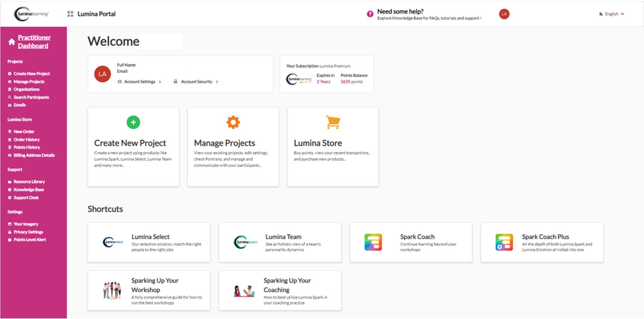
Task: Click the orange shopping cart icon
Action: (x=333, y=122)
